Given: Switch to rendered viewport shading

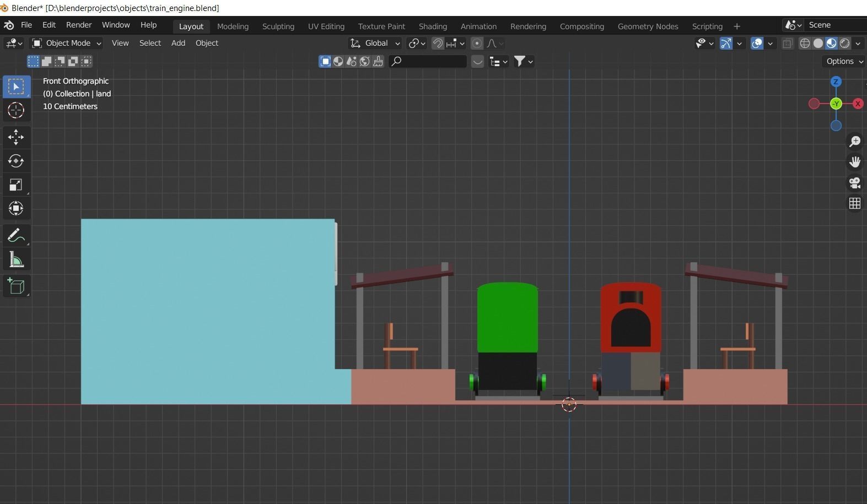Looking at the screenshot, I should [844, 43].
